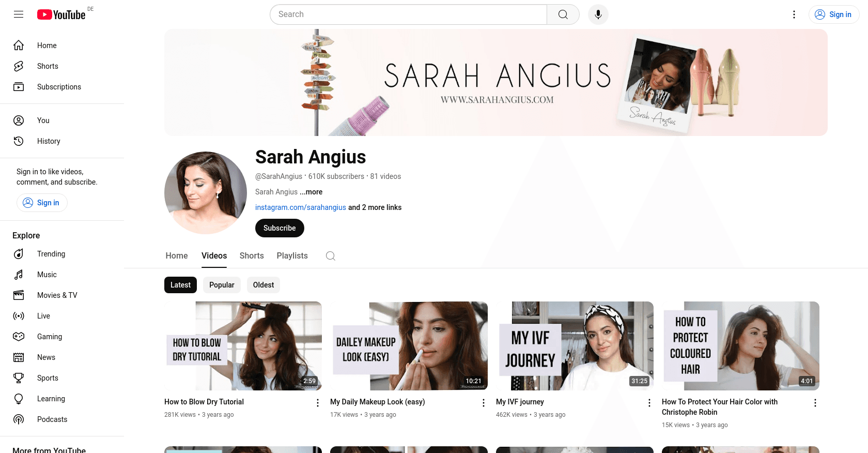The width and height of the screenshot is (868, 453).
Task: Open the hamburger guide menu
Action: [19, 14]
